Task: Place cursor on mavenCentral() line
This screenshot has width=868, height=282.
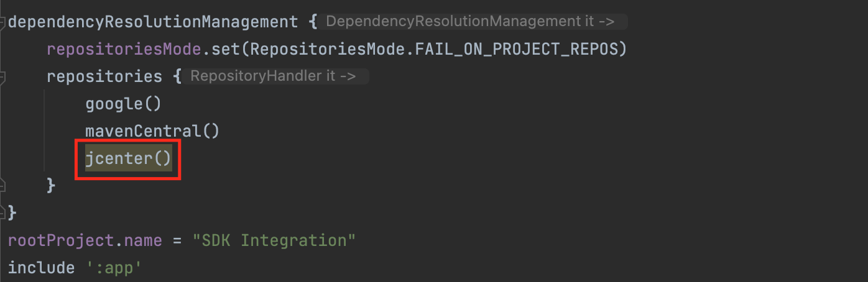Action: [152, 131]
